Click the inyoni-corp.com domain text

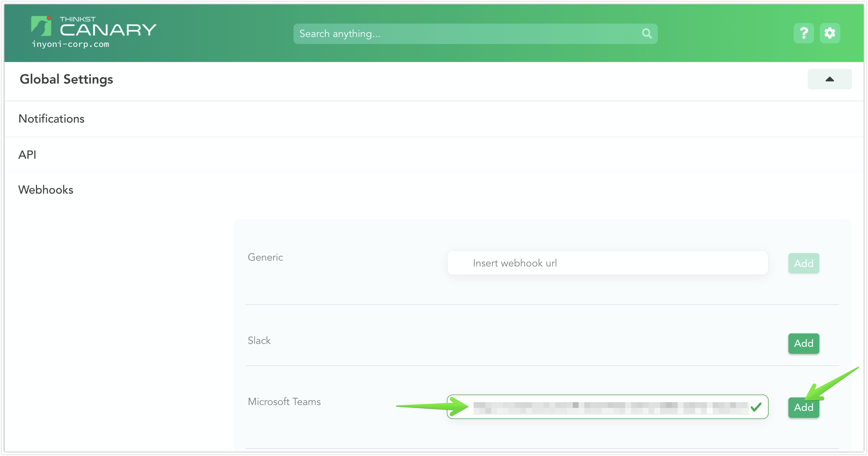click(70, 44)
